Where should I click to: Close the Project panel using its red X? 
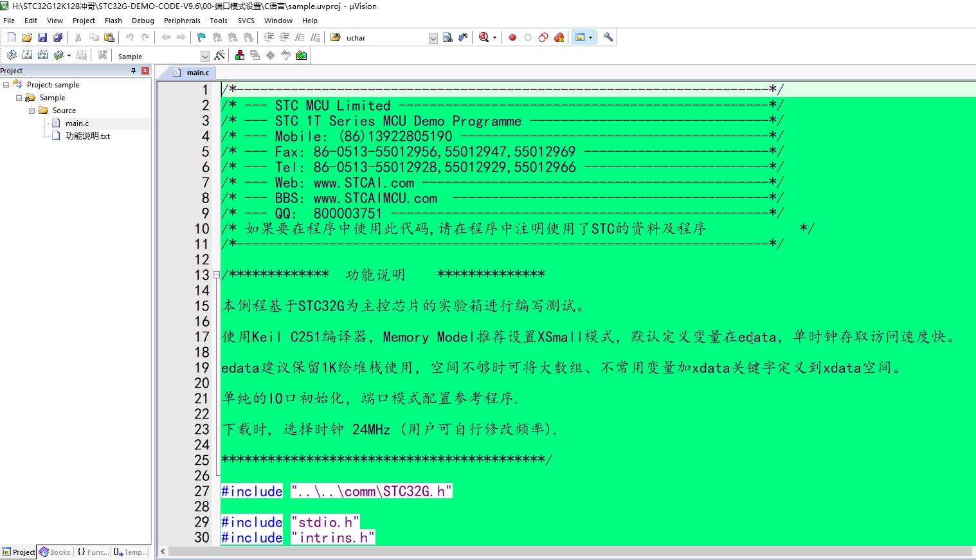click(x=145, y=71)
